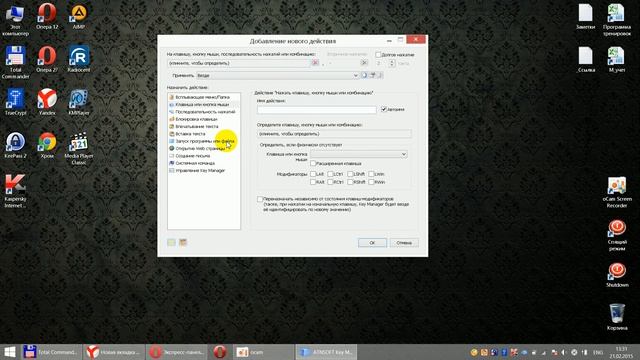This screenshot has height=360, width=640.
Task: Select oCam Screen Recorder desktop shortcut
Action: tap(617, 193)
